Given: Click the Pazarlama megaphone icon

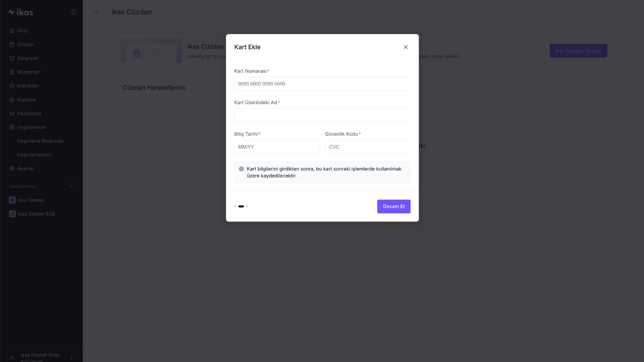Looking at the screenshot, I should click(12, 113).
